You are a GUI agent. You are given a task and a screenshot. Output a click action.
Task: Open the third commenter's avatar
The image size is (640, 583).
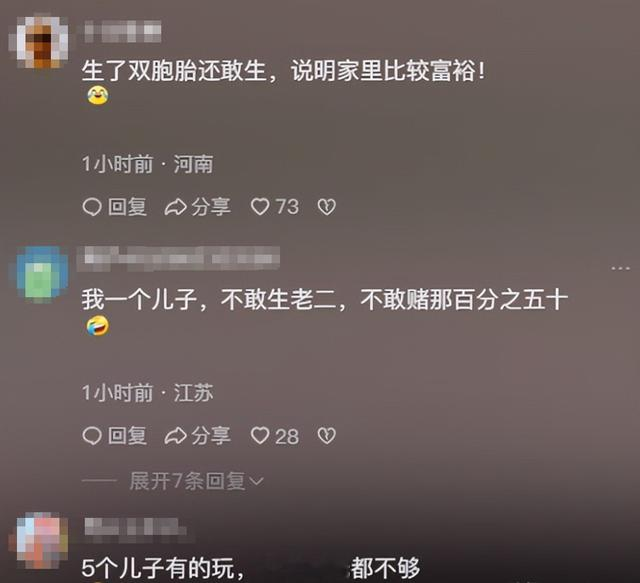coord(39,540)
